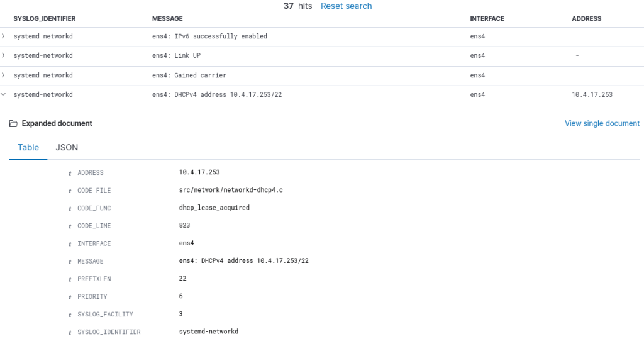Image resolution: width=644 pixels, height=341 pixels.
Task: Click the text type icon for ADDRESS field
Action: (70, 173)
